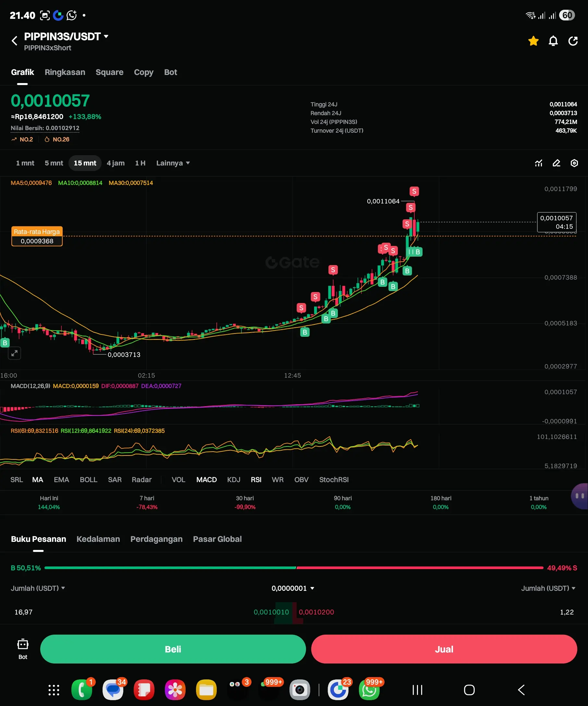Open the Bot icon beside Beli
Viewport: 588px width, 706px height.
point(22,649)
